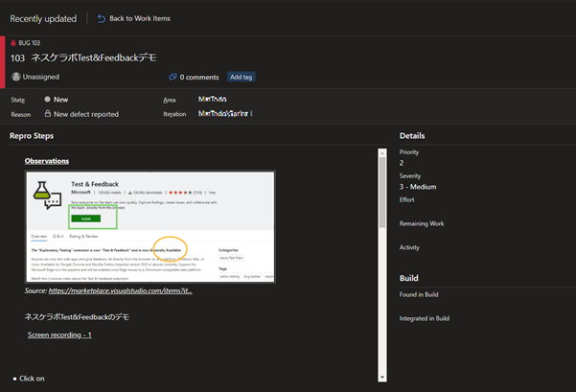Open the State dropdown showing New
Screen dimensions: 576x392
(61, 100)
